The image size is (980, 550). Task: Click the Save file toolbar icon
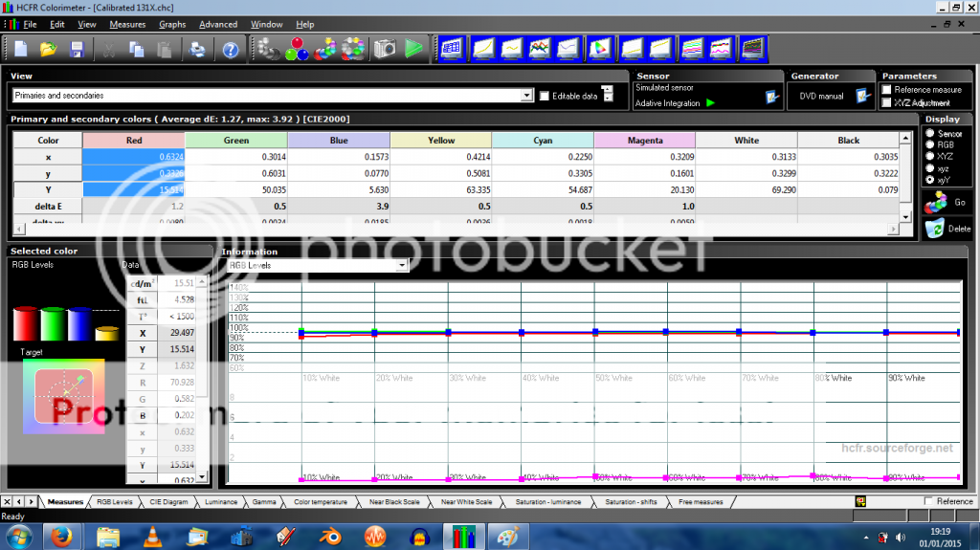tap(77, 48)
